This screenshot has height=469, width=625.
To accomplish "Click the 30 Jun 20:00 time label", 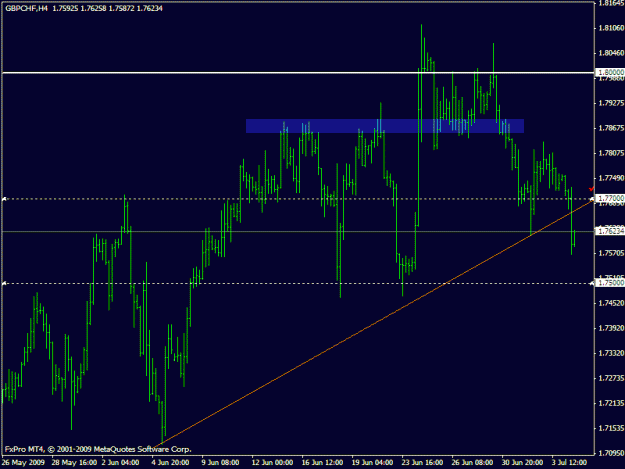I will point(522,463).
